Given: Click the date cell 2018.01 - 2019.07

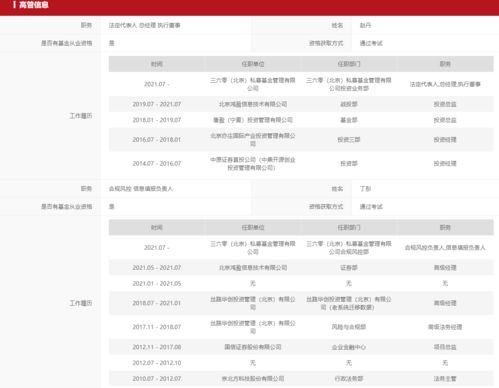Looking at the screenshot, I should point(157,120).
